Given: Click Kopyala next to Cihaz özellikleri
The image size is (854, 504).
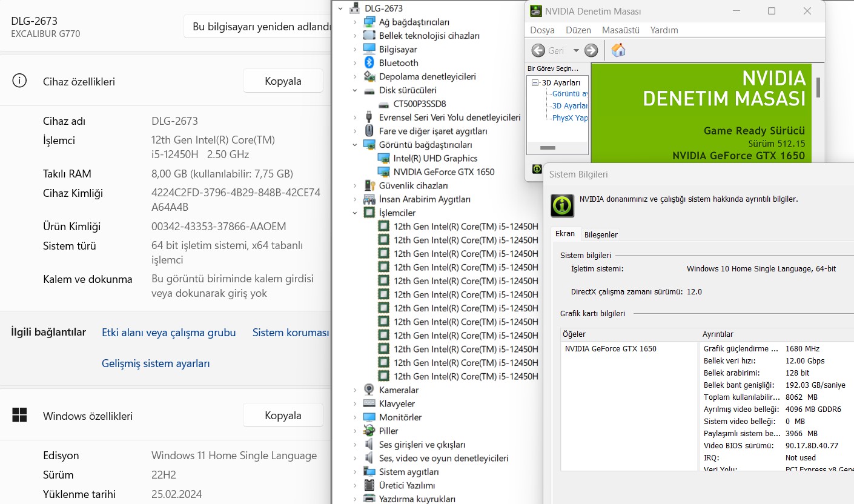Looking at the screenshot, I should pyautogui.click(x=283, y=81).
